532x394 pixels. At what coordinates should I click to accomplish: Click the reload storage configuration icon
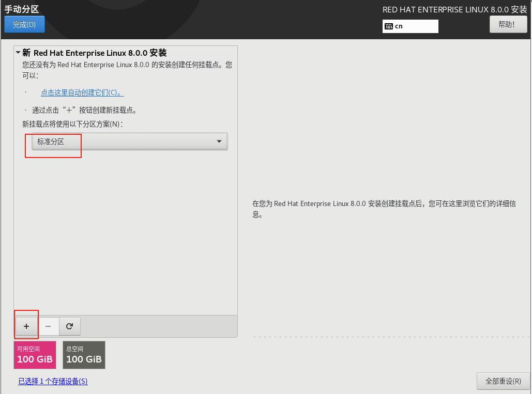(x=70, y=326)
